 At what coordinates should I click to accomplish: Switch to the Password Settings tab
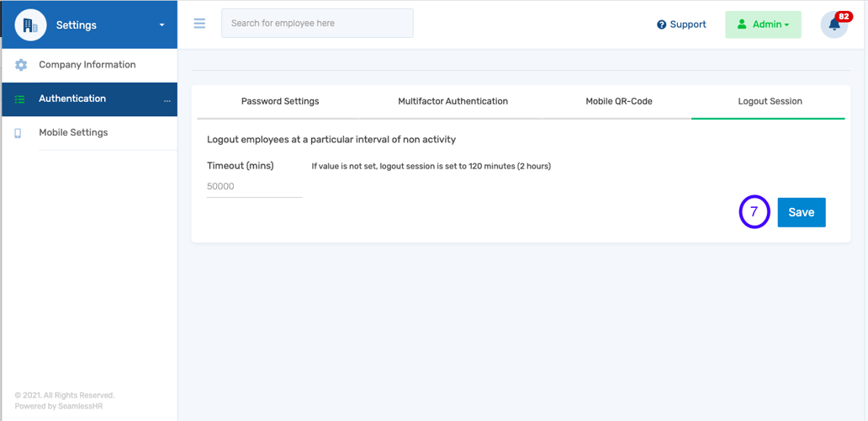pyautogui.click(x=280, y=101)
